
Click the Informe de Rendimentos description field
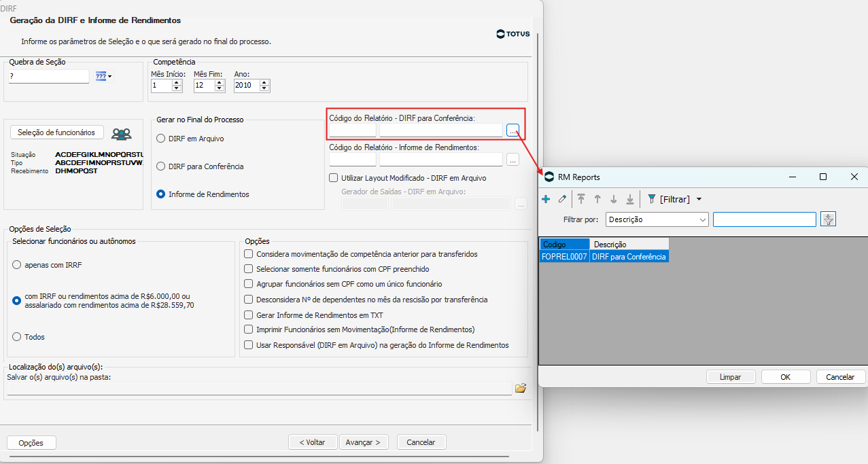point(440,160)
